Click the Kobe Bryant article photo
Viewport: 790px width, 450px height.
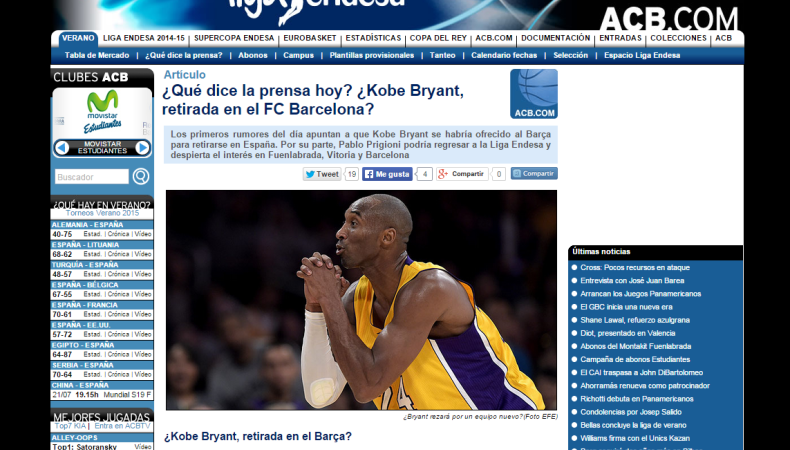coord(361,300)
